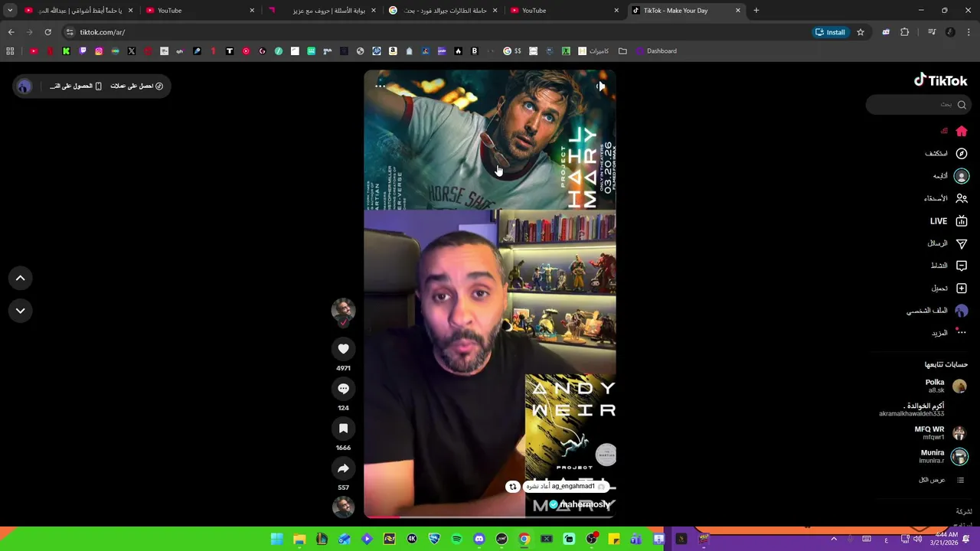Open the Chrome apps grid shortcut
Image resolution: width=980 pixels, height=551 pixels.
tap(10, 51)
